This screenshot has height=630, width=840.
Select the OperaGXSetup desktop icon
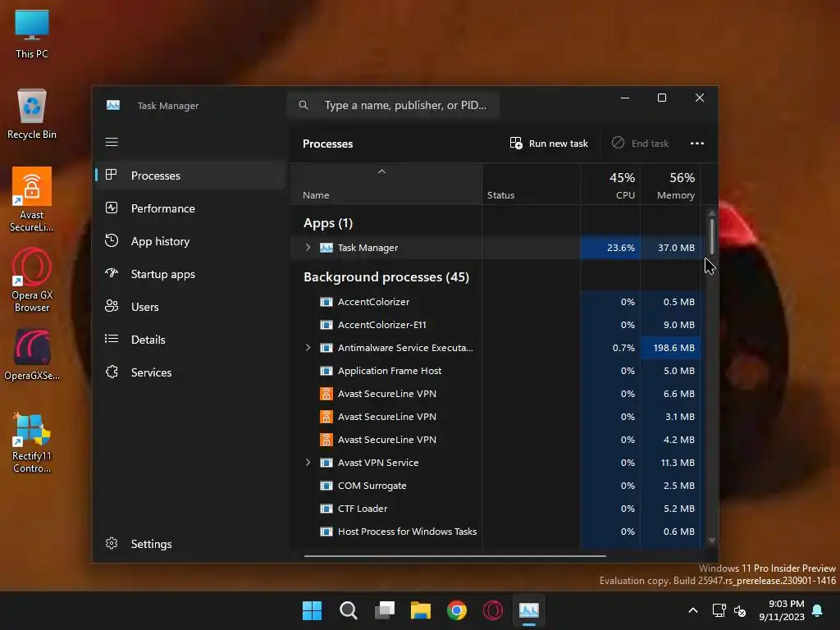point(32,354)
